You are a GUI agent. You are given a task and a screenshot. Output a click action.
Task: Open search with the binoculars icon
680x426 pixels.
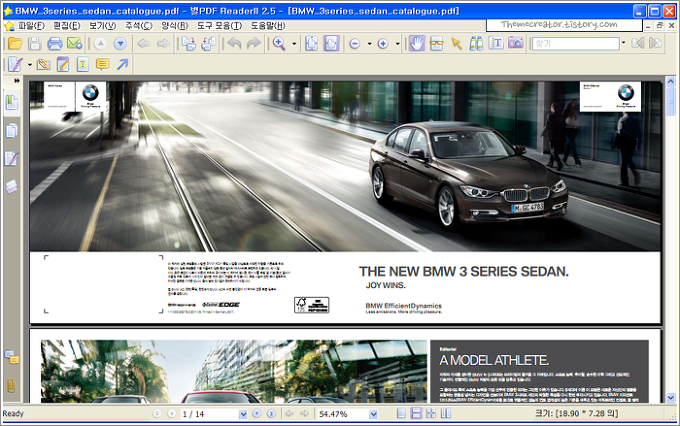tap(476, 43)
